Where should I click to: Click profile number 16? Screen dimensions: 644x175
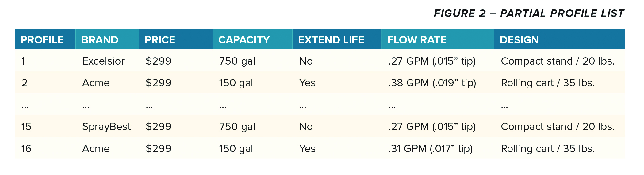[x=26, y=149]
